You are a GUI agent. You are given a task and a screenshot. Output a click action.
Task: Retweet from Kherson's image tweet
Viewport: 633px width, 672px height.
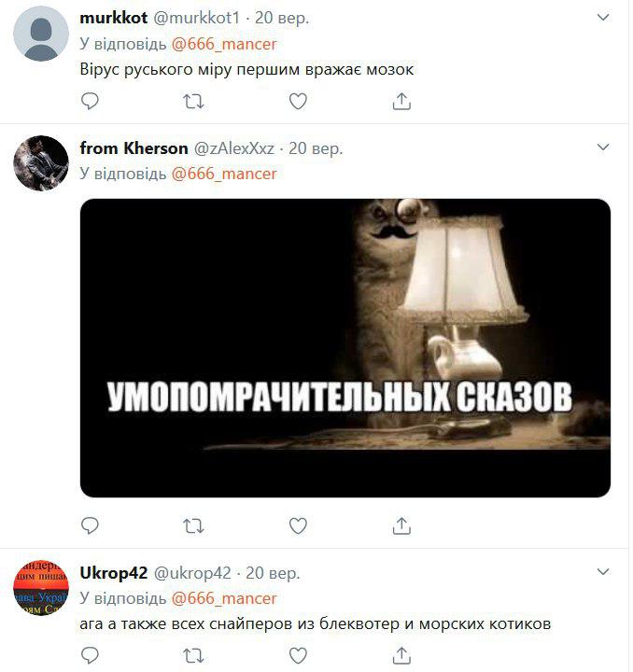[x=193, y=525]
